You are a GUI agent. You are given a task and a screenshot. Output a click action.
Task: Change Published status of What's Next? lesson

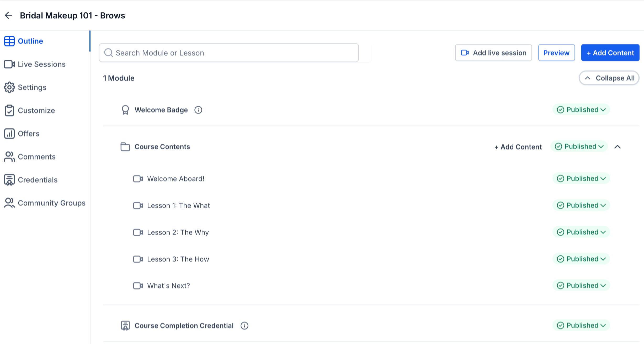(581, 286)
